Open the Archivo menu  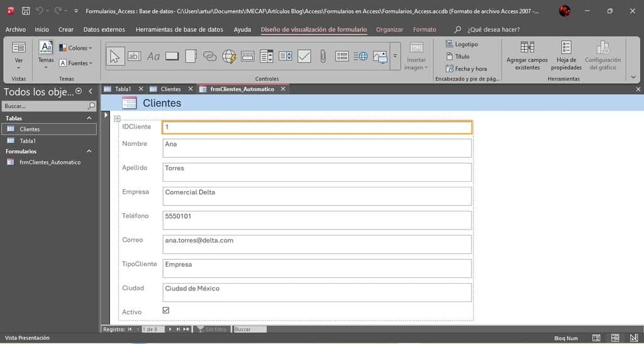click(x=16, y=30)
